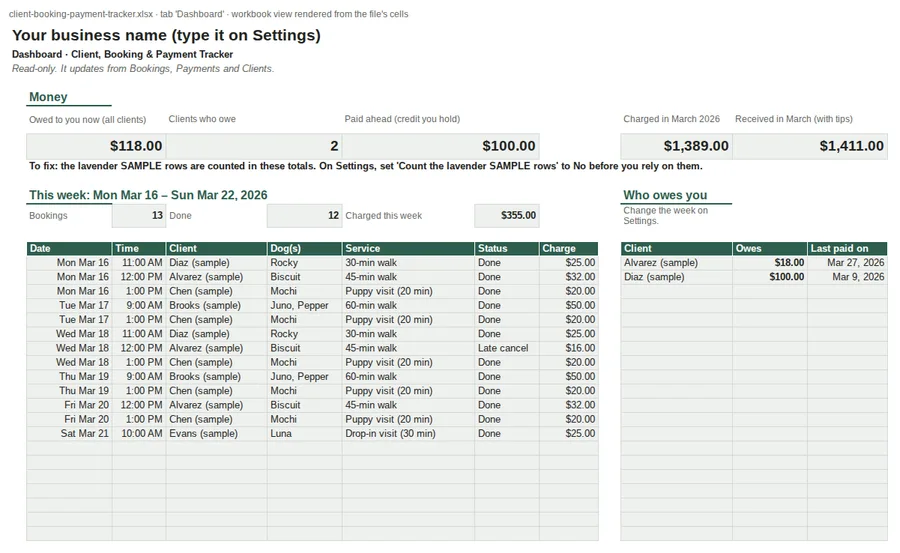Click the $1,389.00 charged value
The width and height of the screenshot is (900, 553).
click(676, 146)
